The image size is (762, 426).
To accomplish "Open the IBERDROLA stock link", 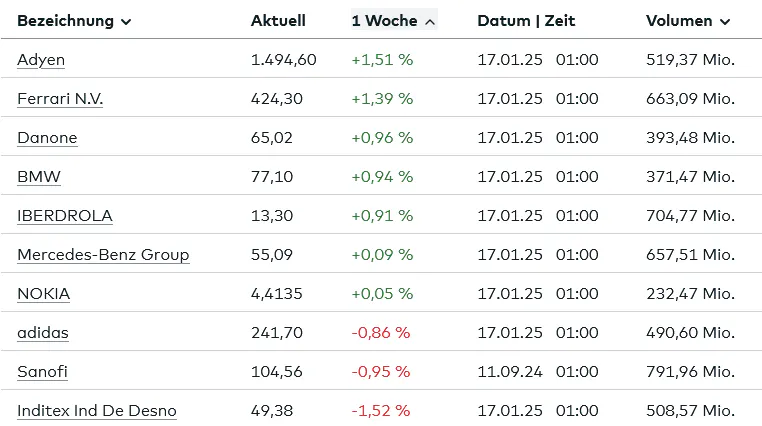I will tap(65, 216).
